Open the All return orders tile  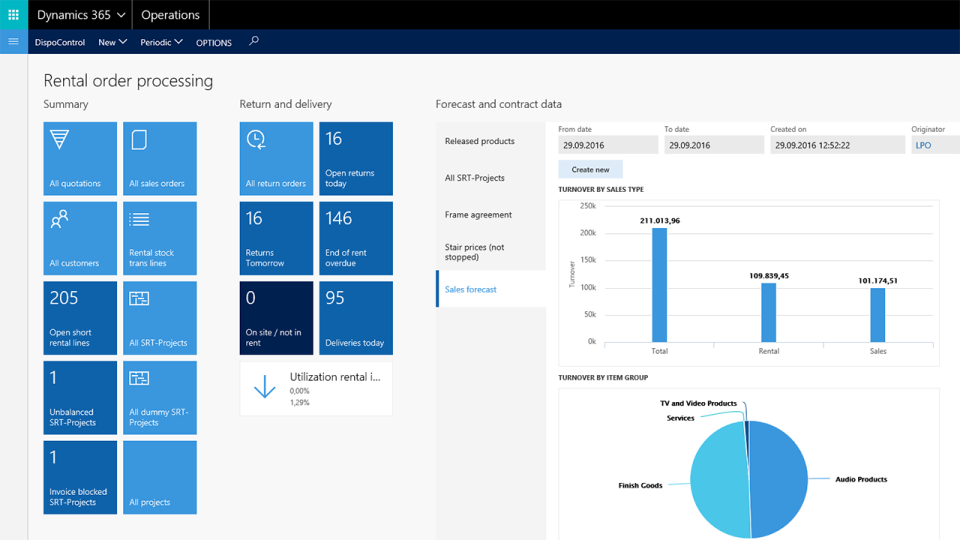click(x=276, y=159)
